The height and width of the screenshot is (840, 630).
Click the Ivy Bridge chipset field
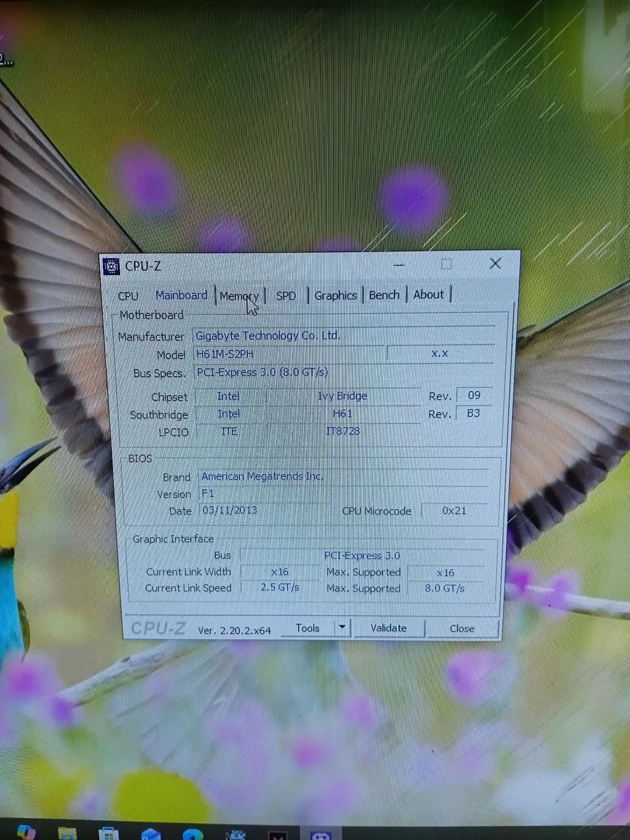(343, 396)
